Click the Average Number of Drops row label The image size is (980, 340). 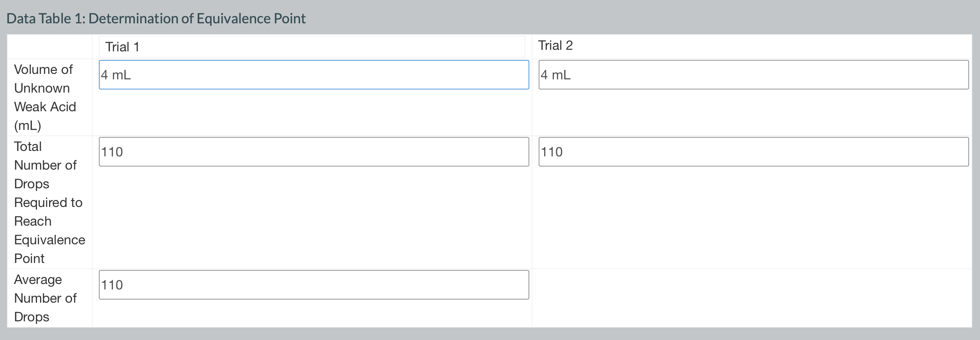pos(45,298)
